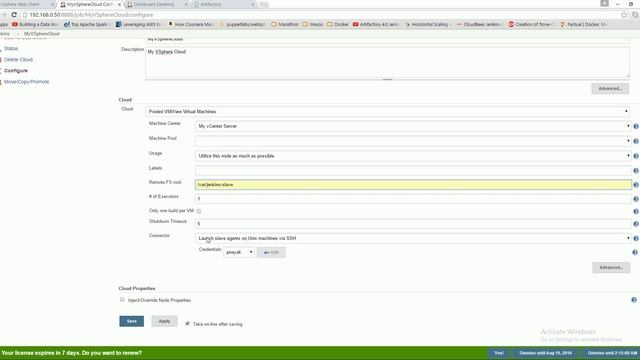Open the Building a Data bookmark
The image size is (640, 360).
click(35, 24)
